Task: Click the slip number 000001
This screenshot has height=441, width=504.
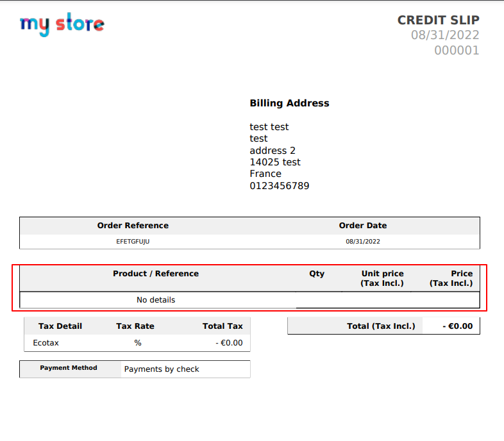Action: pos(457,51)
